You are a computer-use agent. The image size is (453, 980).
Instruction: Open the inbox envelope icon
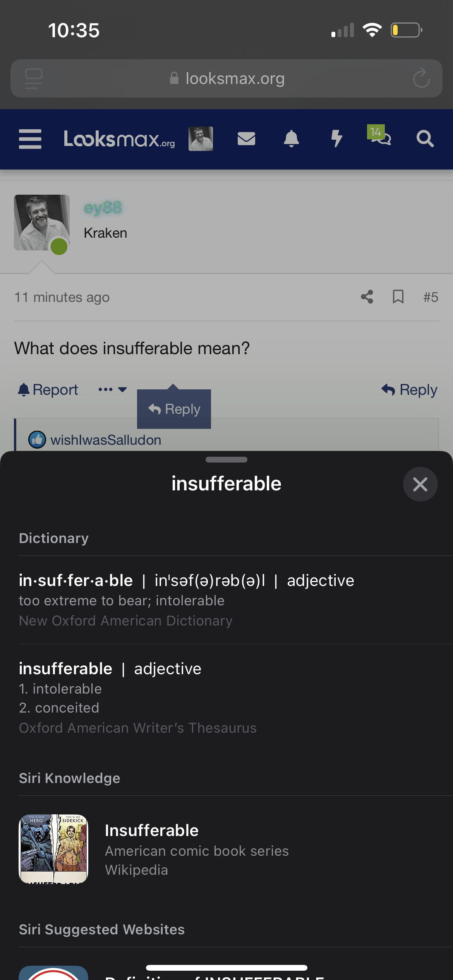246,139
